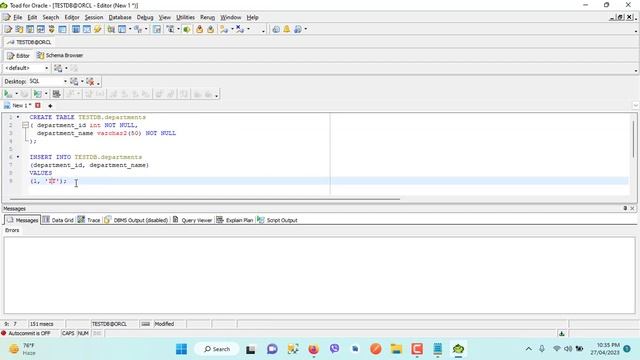The image size is (640, 360).
Task: Open File Explorer from the taskbar
Action: click(x=396, y=349)
